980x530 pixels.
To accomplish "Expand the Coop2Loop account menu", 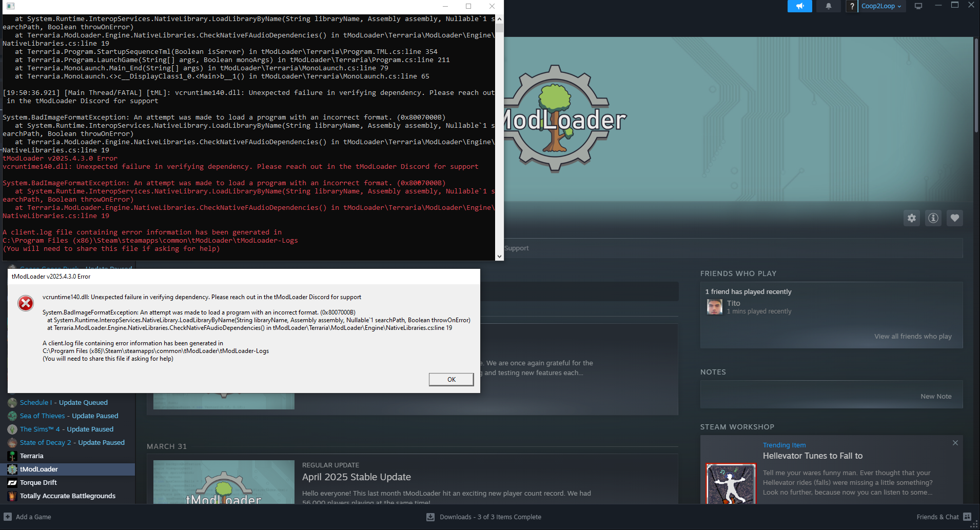I will point(881,6).
